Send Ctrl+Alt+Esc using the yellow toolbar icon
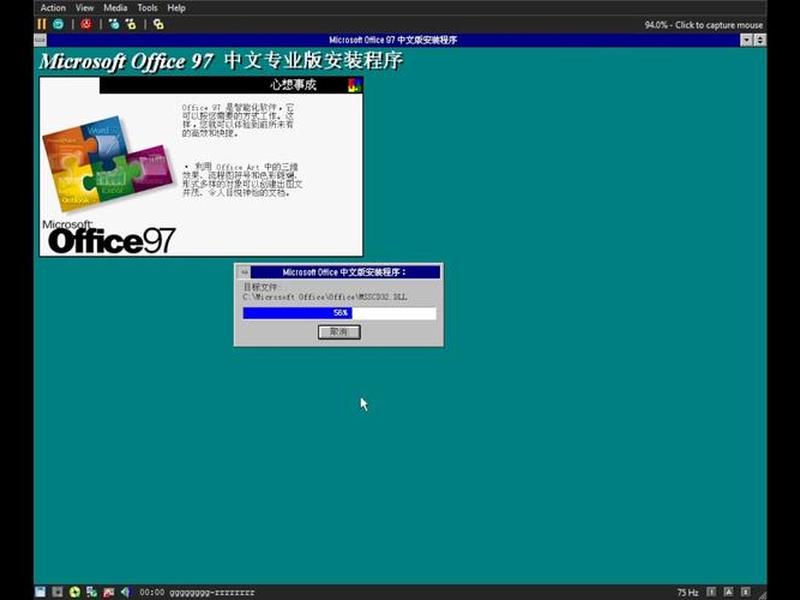The width and height of the screenshot is (800, 600). (131, 24)
